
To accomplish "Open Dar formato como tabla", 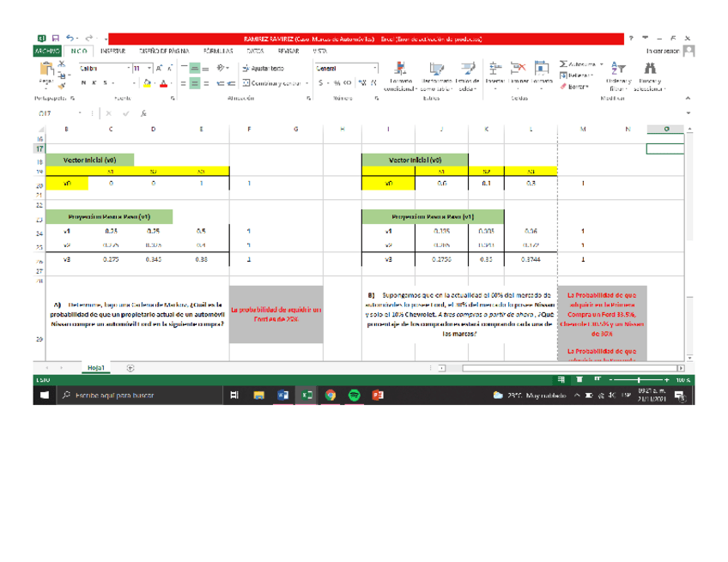I will [x=436, y=76].
